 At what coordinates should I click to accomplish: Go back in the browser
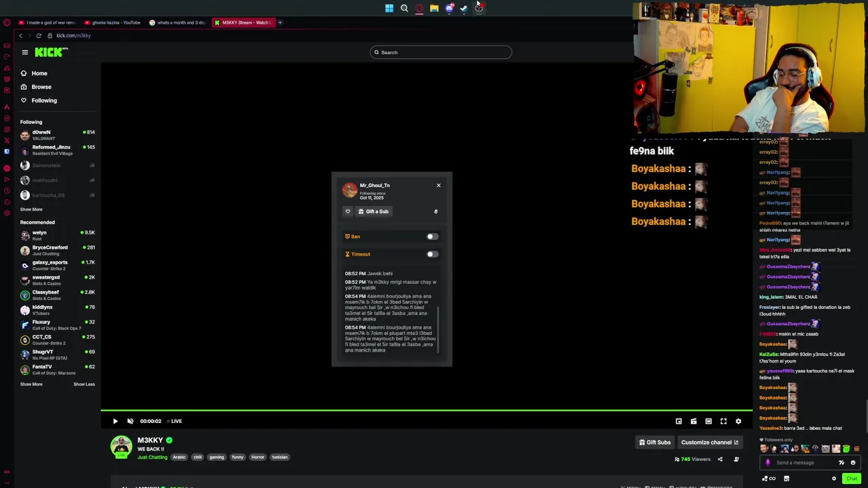point(20,35)
